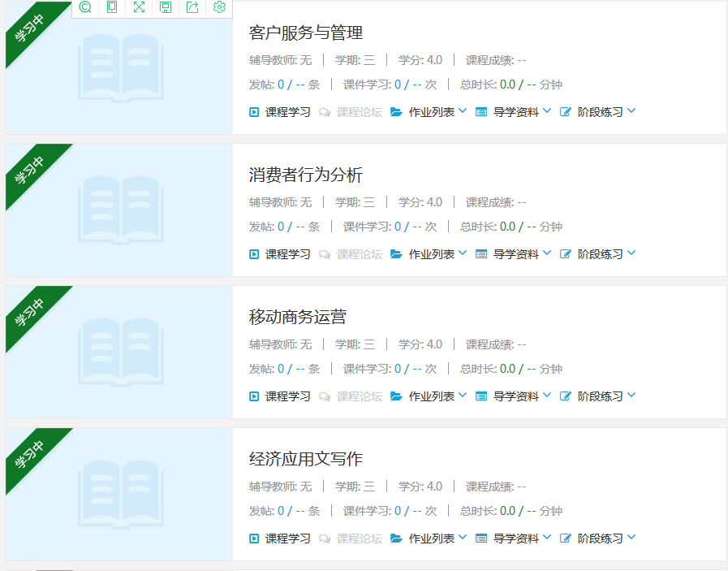Click the tablet device icon in toolbar
This screenshot has width=728, height=571.
[x=112, y=7]
